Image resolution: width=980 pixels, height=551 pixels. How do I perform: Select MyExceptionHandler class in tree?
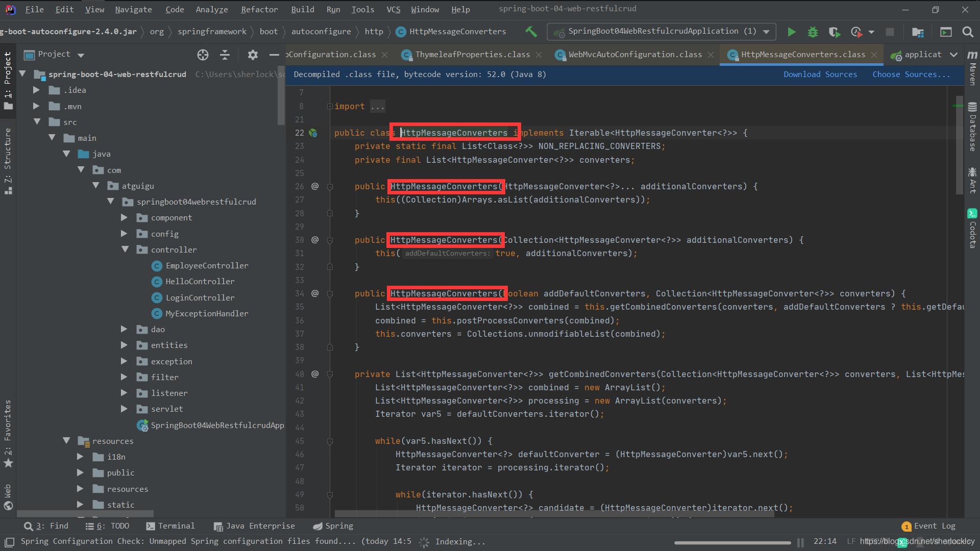click(x=200, y=314)
